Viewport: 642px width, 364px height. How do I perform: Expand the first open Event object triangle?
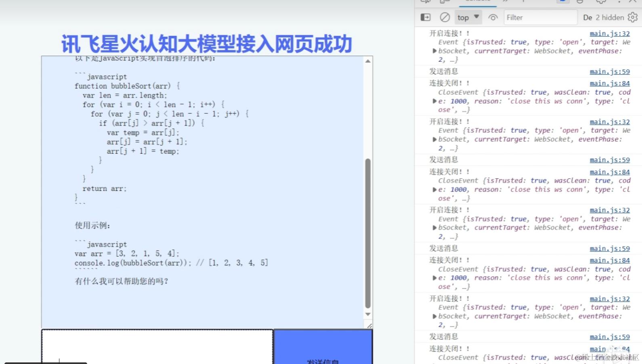tap(434, 51)
